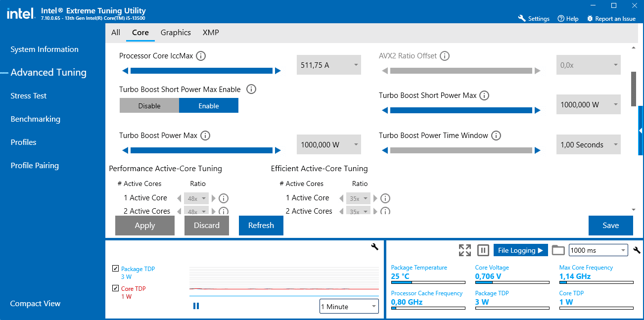Click the tuning panel vertical scrollbar thumb
Image resolution: width=644 pixels, height=320 pixels.
point(634,89)
